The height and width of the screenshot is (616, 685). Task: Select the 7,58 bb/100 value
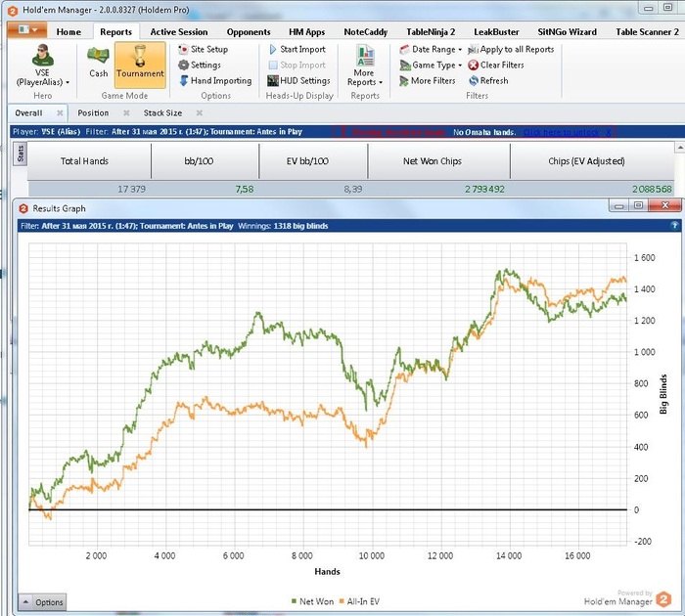(245, 189)
